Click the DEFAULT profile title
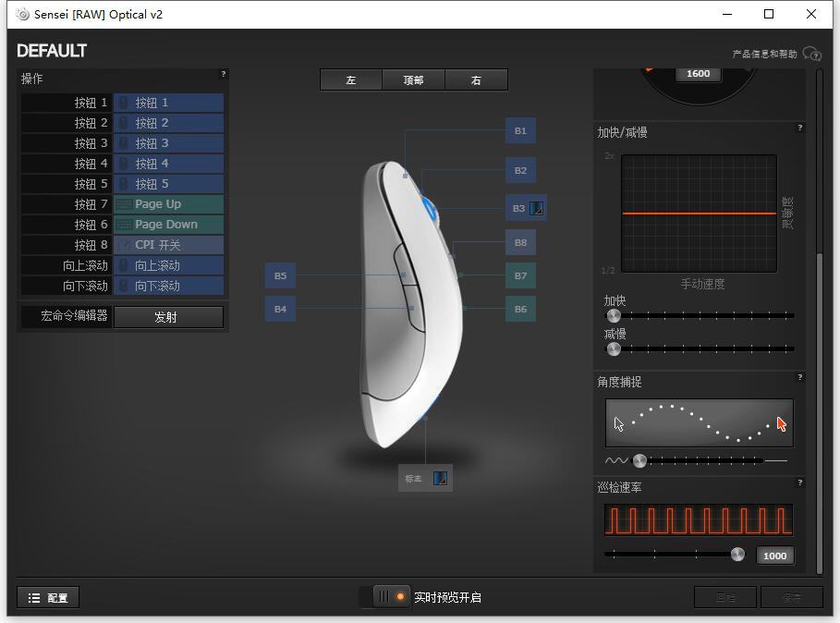The image size is (840, 623). click(x=52, y=51)
